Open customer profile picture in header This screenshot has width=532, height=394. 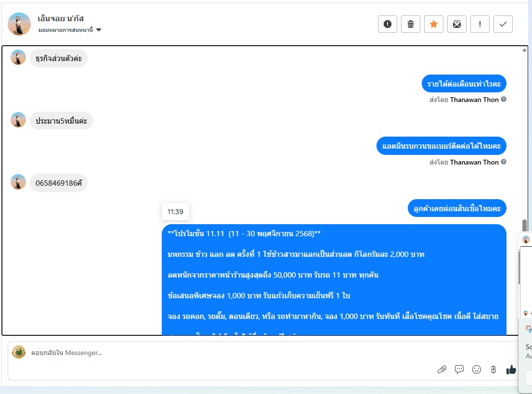pyautogui.click(x=19, y=24)
